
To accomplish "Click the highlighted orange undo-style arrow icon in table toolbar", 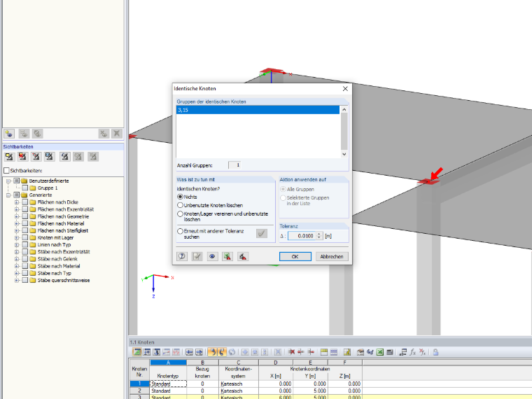I will [212, 352].
